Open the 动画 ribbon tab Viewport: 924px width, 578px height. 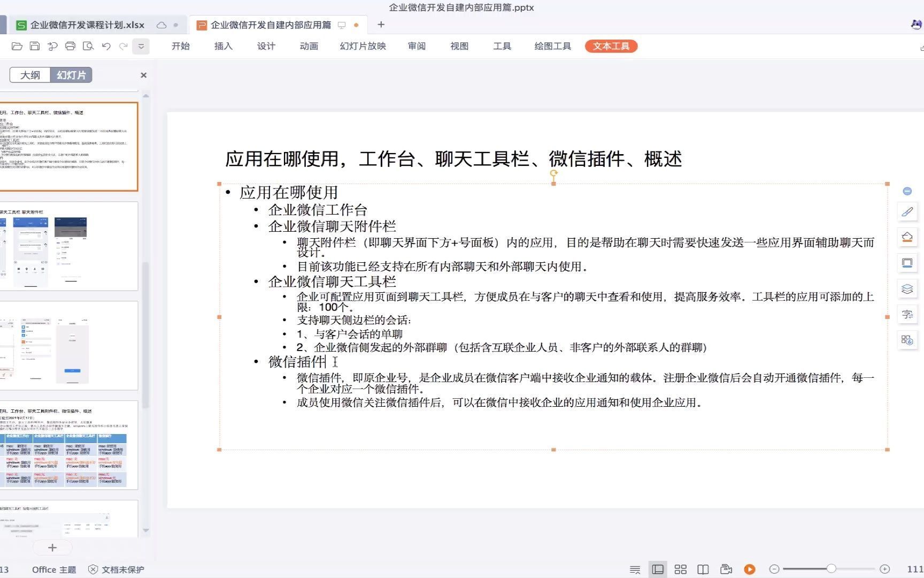click(309, 46)
